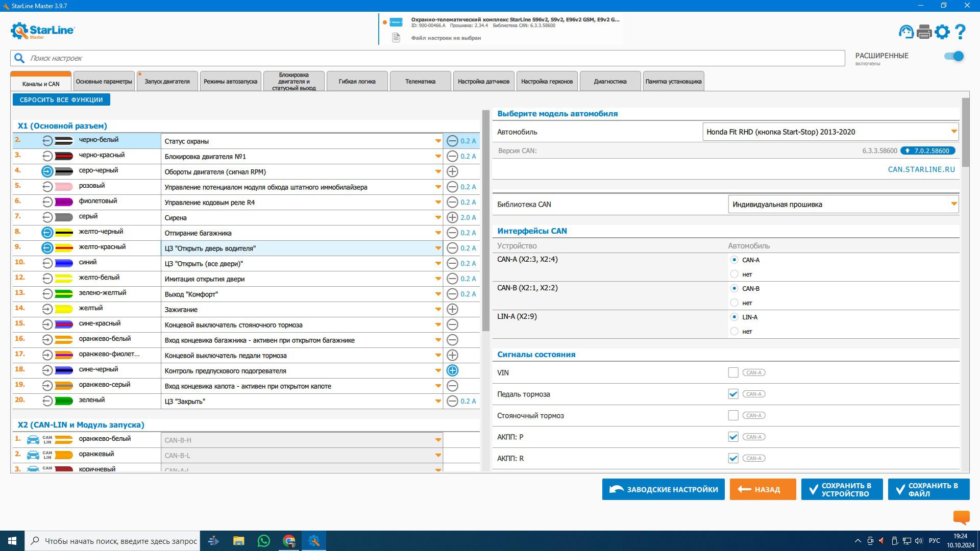Viewport: 980px width, 551px height.
Task: Click direction arrow icon on желто-красный wire row
Action: (47, 248)
